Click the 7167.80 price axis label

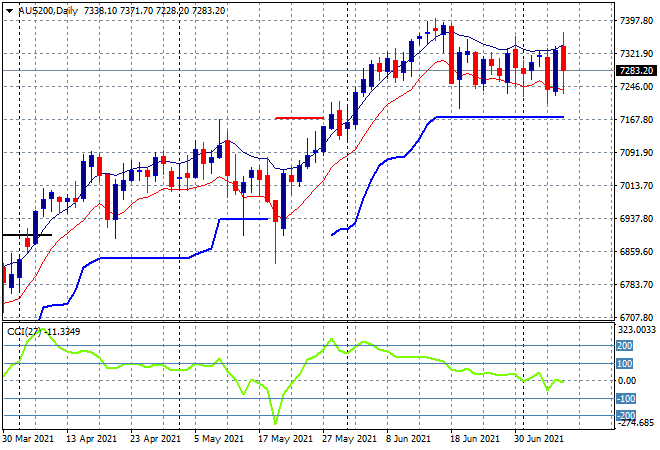coord(636,120)
